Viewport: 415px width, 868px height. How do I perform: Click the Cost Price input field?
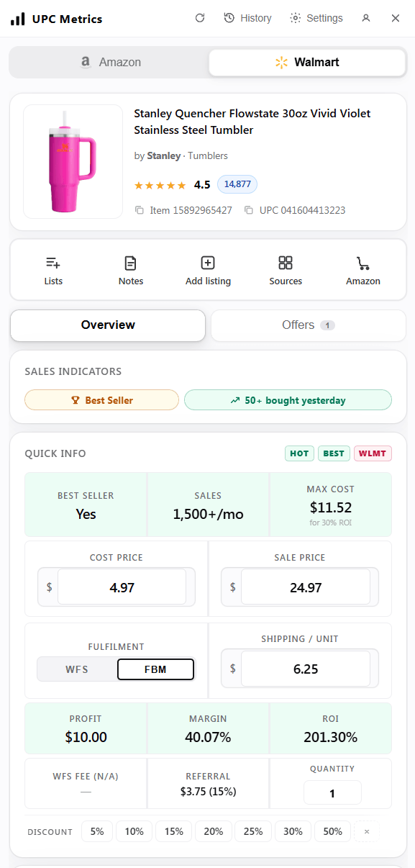coord(122,587)
